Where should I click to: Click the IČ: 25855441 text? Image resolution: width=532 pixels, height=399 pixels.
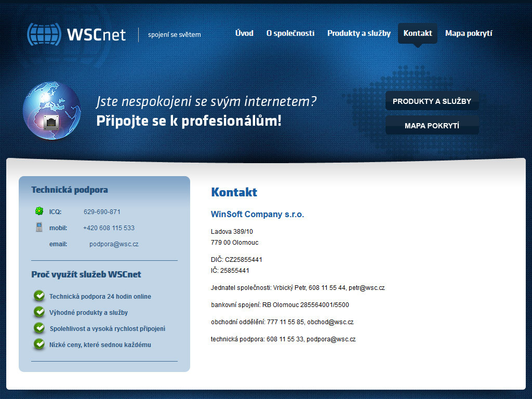coord(230,270)
